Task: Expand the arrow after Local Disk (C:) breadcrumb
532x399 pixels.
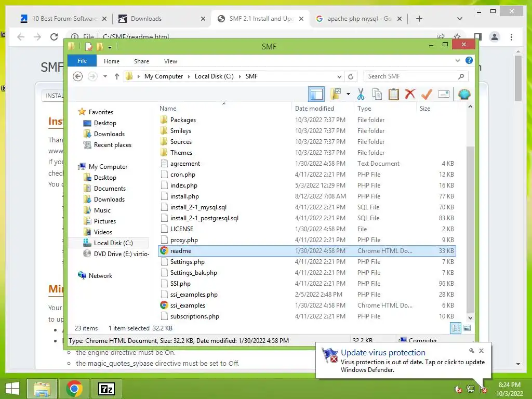Action: pyautogui.click(x=240, y=76)
